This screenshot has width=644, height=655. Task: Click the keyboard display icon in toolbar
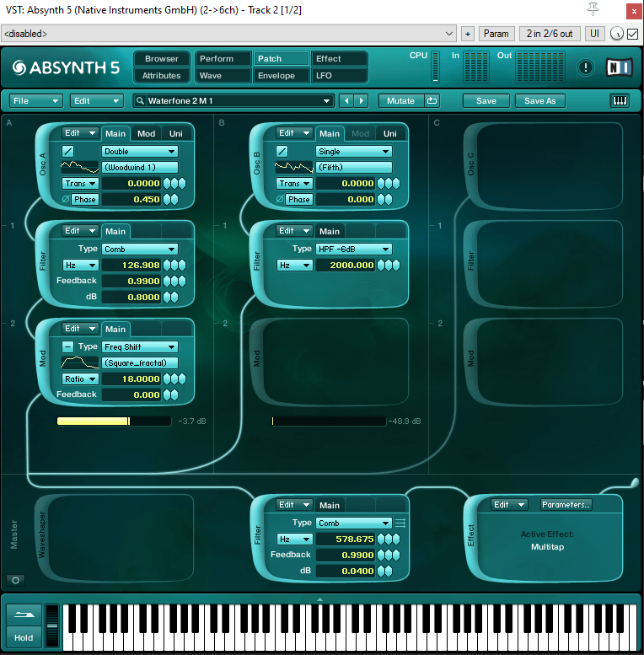click(620, 100)
